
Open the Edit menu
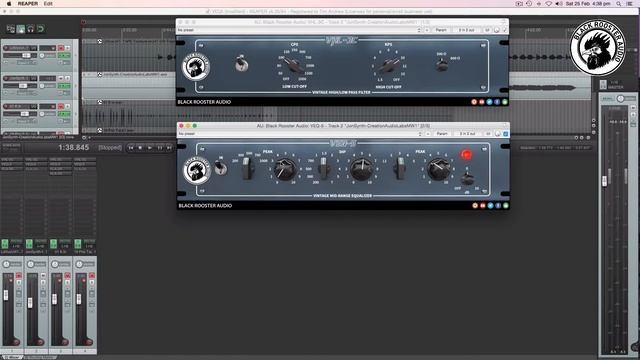tap(48, 4)
